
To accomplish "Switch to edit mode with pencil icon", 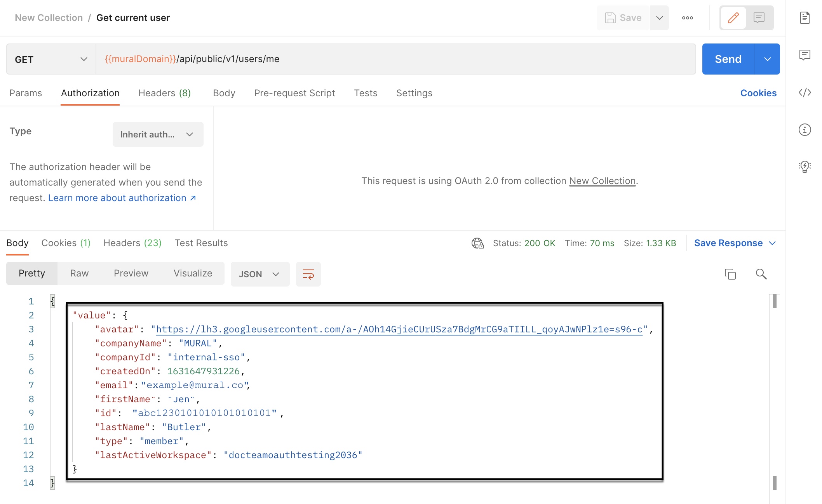I will point(733,18).
